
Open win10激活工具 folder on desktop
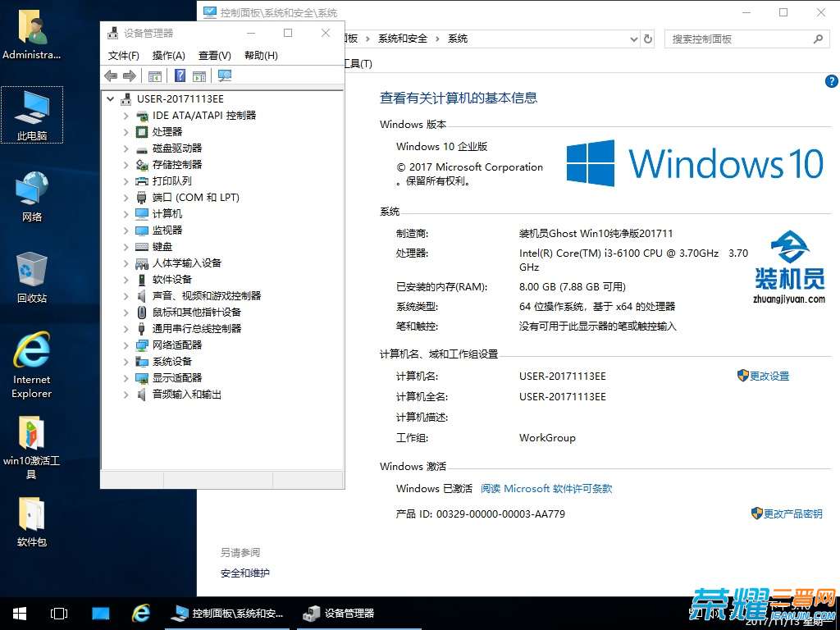(x=32, y=447)
